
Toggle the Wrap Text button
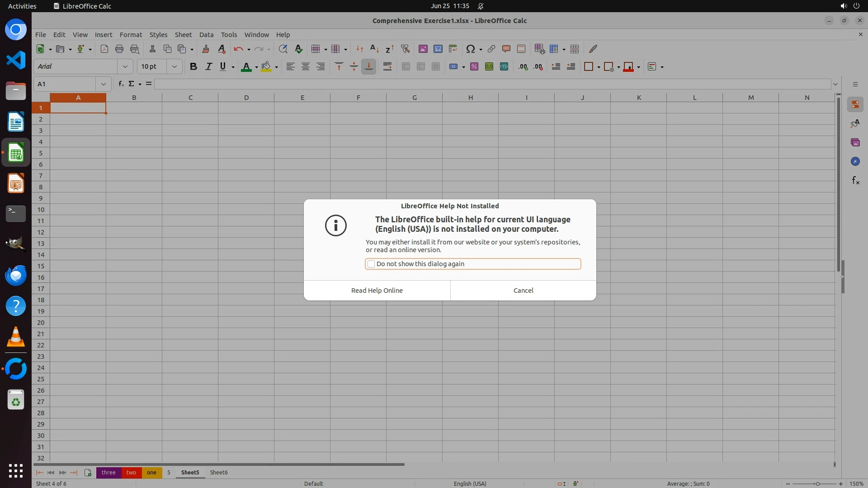387,66
